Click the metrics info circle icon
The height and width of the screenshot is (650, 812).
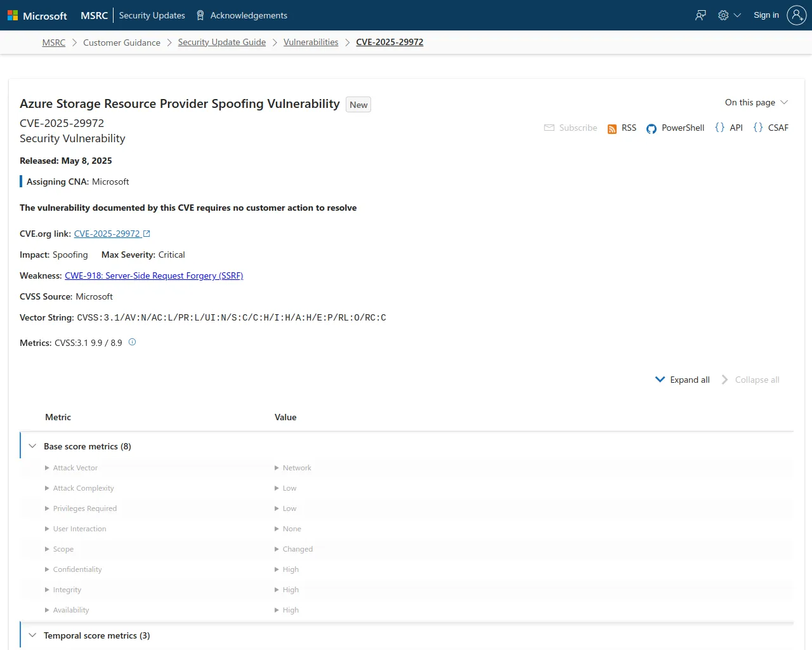(x=133, y=342)
